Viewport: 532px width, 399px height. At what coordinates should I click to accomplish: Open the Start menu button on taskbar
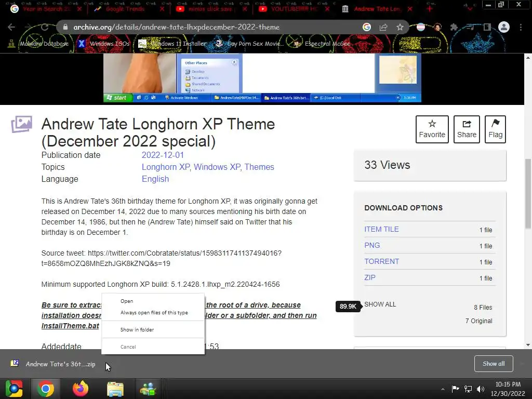pyautogui.click(x=14, y=389)
